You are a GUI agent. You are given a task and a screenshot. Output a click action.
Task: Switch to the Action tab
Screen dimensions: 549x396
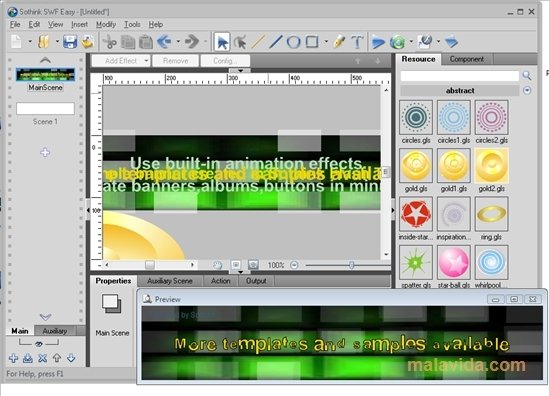pyautogui.click(x=221, y=281)
